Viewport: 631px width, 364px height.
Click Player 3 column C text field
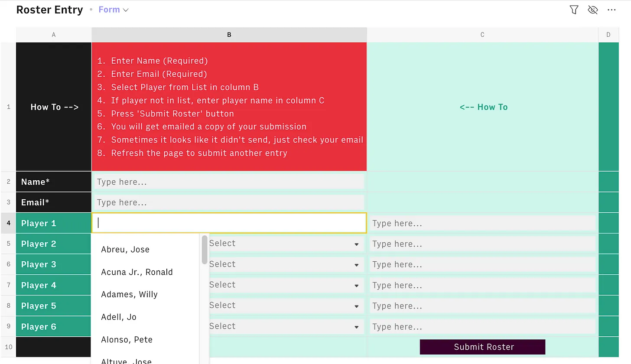(x=482, y=264)
